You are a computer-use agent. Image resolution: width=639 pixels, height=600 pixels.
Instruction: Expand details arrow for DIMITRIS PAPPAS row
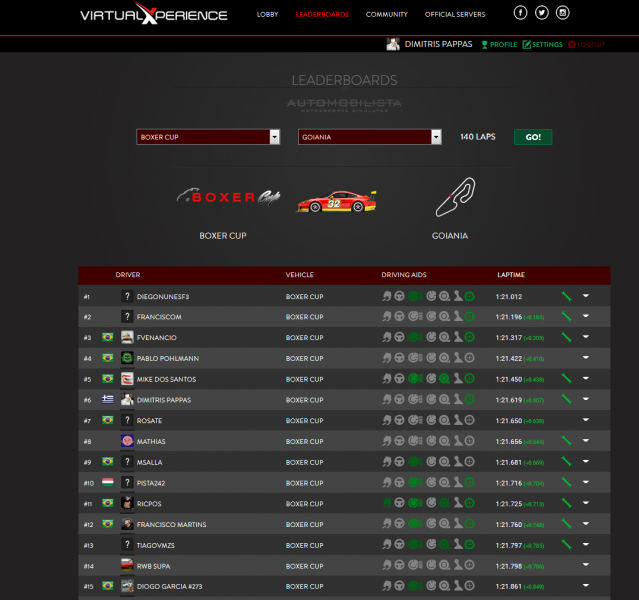click(586, 399)
